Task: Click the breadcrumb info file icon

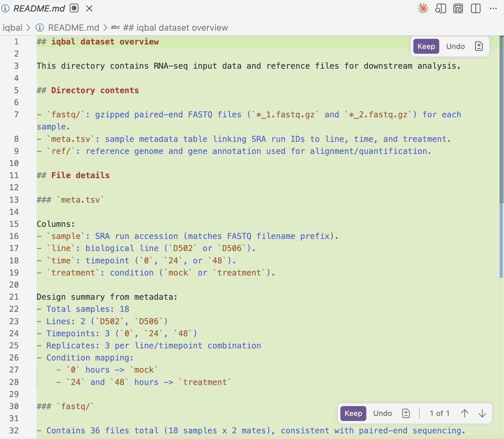Action: 40,28
